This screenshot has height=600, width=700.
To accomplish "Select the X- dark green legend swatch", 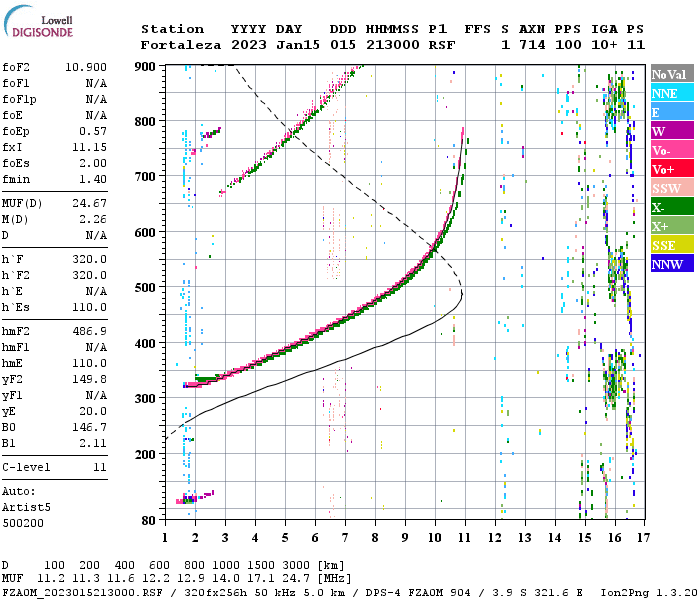I will (672, 207).
